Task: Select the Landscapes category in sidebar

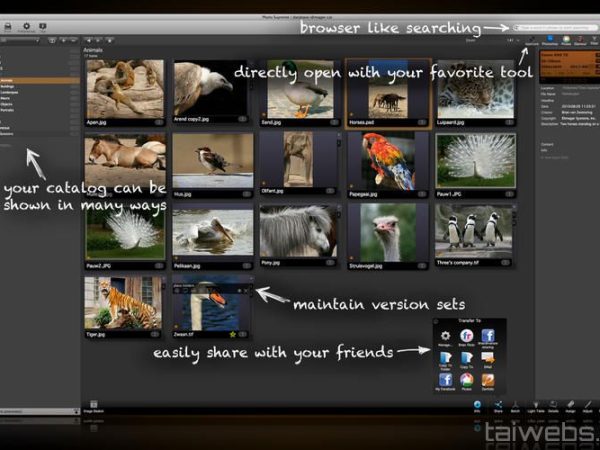Action: coord(40,93)
